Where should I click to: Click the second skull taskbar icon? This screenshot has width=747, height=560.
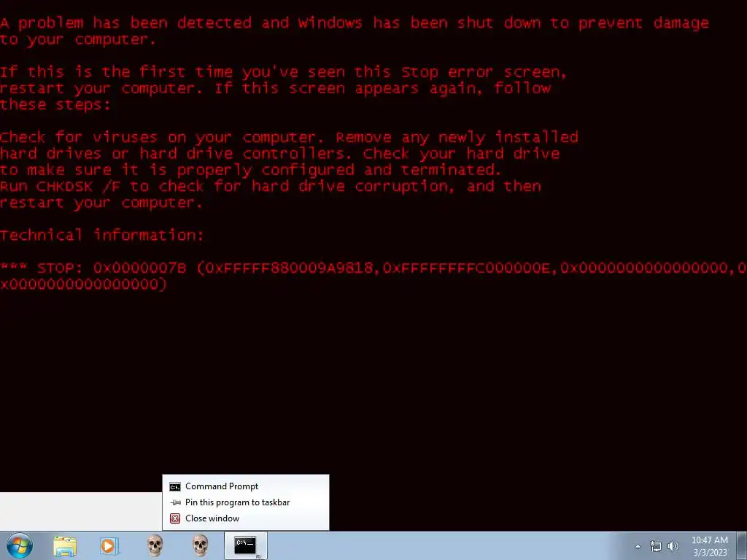point(200,545)
